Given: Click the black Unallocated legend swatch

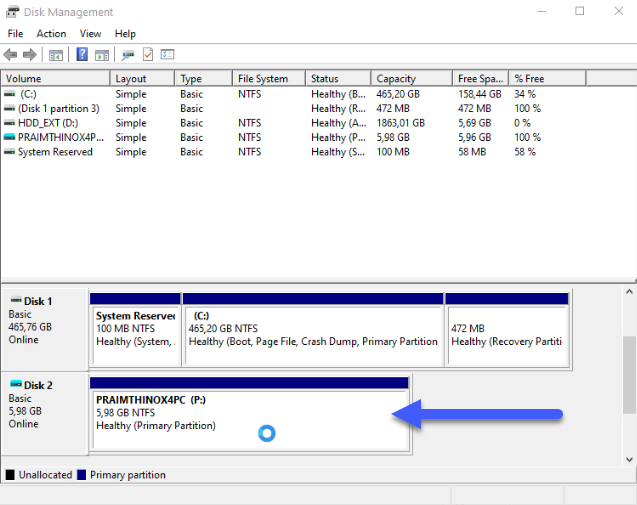Looking at the screenshot, I should [x=10, y=475].
